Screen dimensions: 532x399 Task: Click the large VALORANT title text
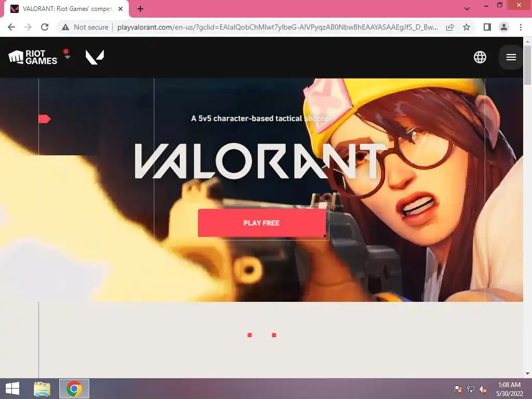(261, 161)
